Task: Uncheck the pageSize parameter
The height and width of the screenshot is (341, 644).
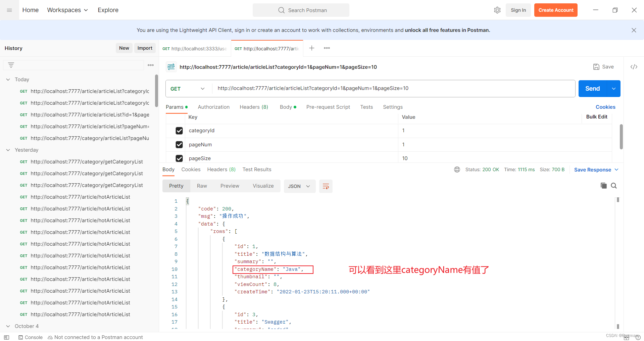Action: click(x=179, y=158)
